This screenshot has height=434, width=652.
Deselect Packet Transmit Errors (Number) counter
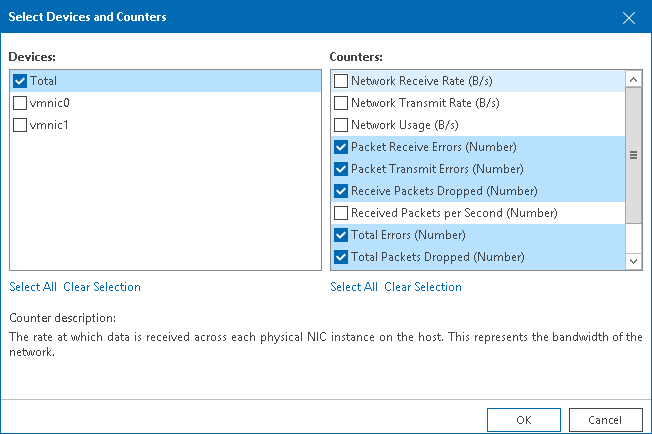coord(341,169)
